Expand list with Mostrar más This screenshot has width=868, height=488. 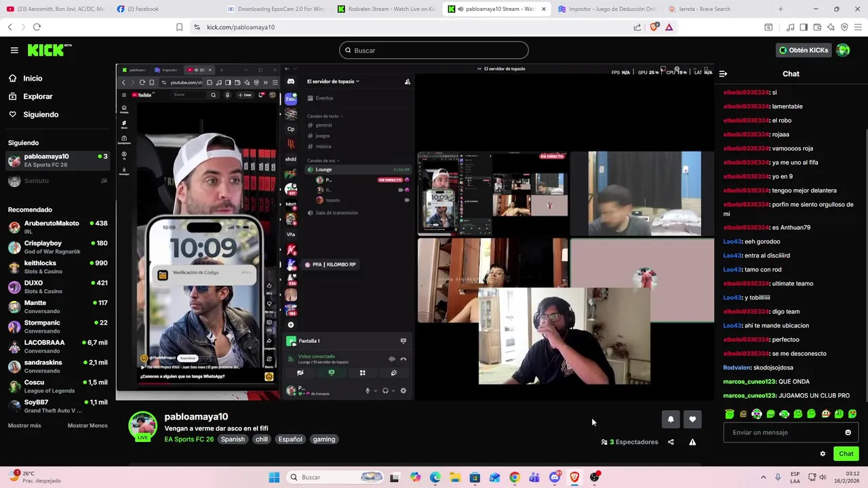click(24, 426)
